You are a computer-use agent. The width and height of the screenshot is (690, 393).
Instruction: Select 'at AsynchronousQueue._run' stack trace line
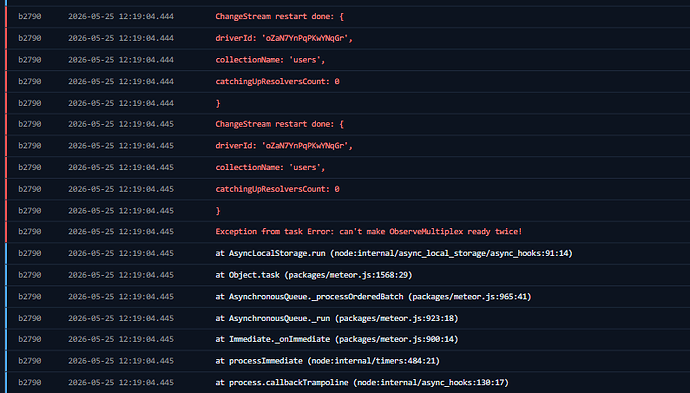(337, 318)
